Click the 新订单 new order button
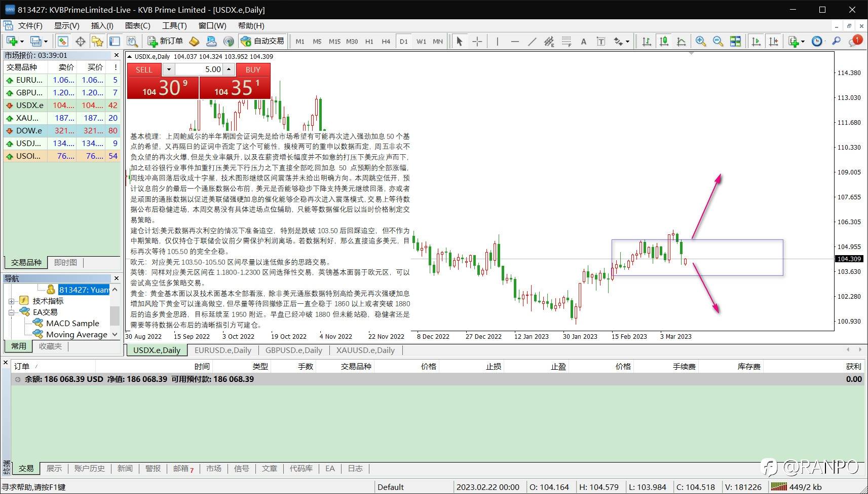 coord(165,41)
